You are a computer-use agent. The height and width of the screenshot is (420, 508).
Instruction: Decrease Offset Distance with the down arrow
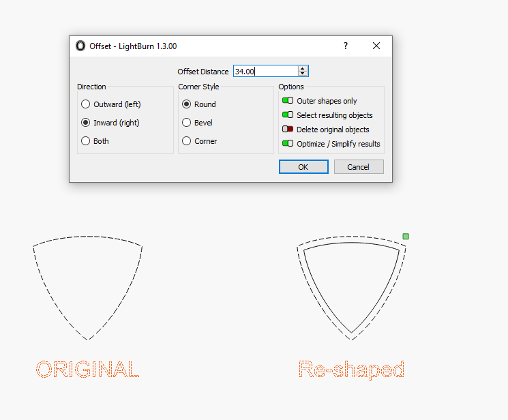tap(303, 74)
